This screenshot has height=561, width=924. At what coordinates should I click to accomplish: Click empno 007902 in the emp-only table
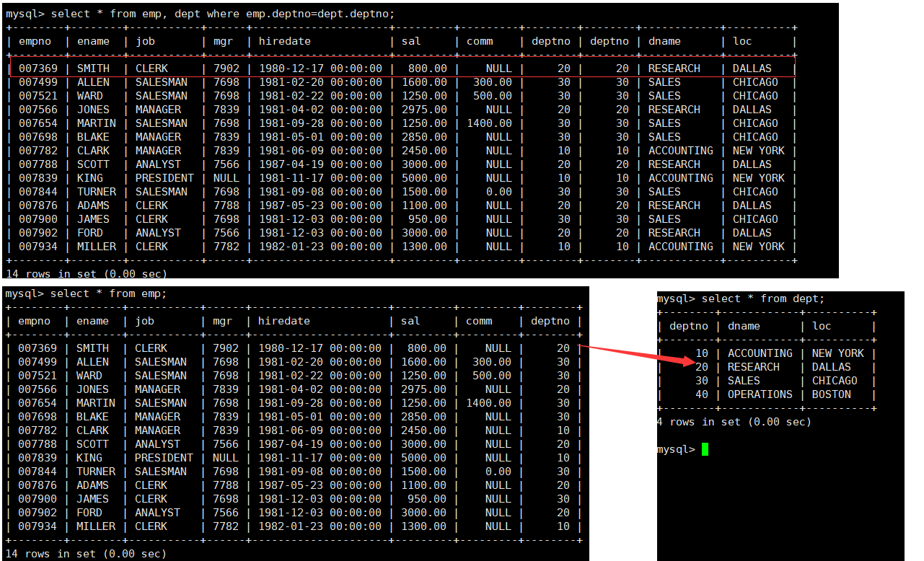pos(37,513)
